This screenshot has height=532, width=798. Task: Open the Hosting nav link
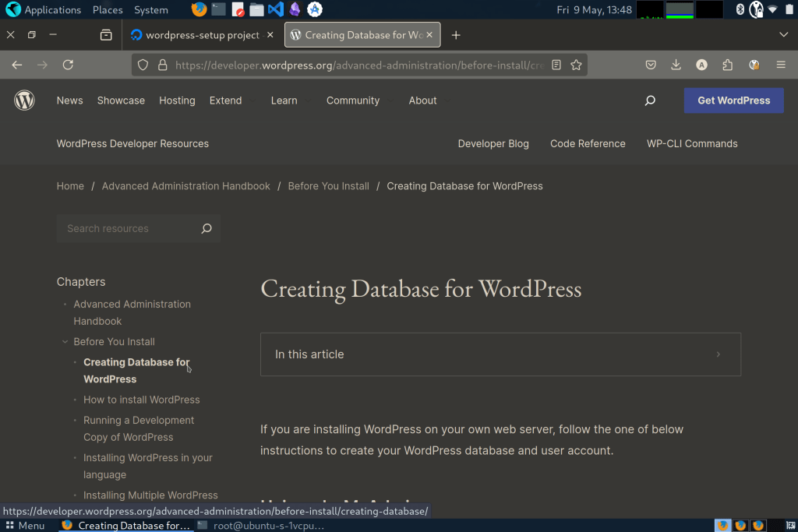point(177,100)
